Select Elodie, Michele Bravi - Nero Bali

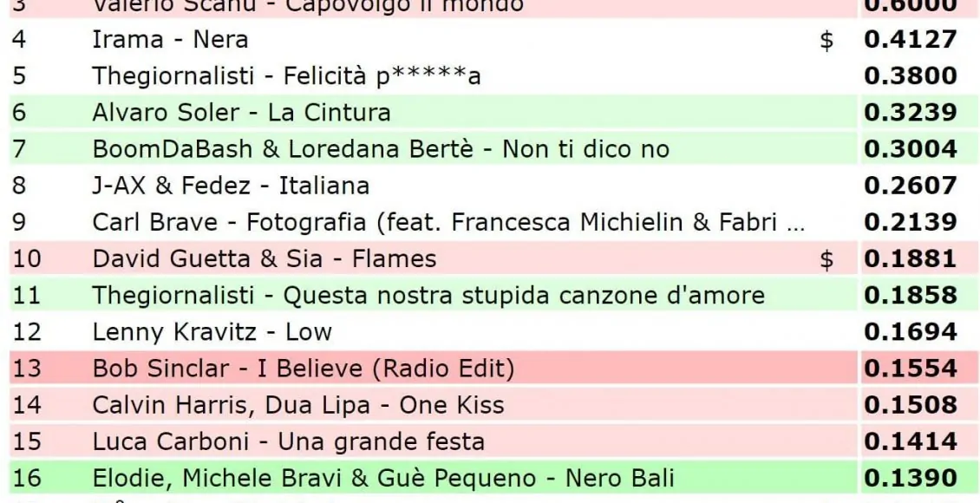point(382,478)
